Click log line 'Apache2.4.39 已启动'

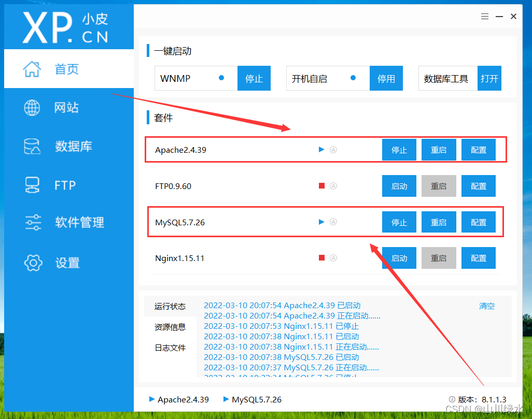(x=282, y=306)
